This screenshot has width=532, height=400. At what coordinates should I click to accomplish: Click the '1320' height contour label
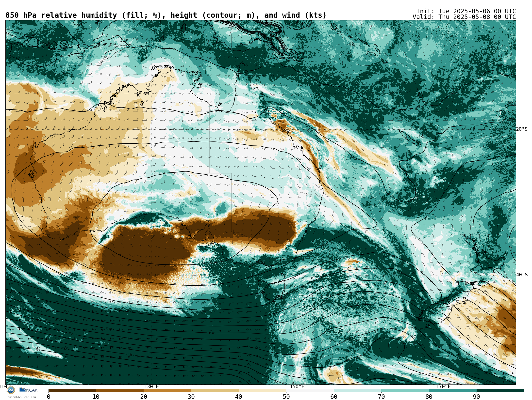[71, 334]
